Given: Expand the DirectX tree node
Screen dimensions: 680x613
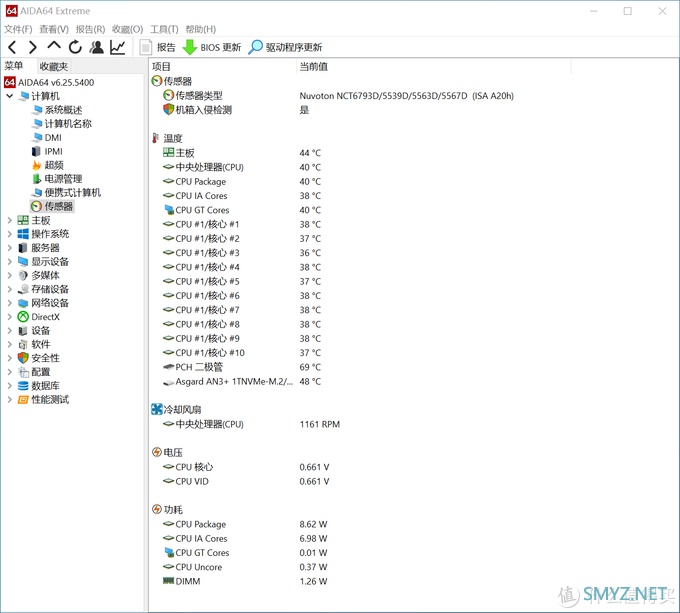Looking at the screenshot, I should 10,317.
